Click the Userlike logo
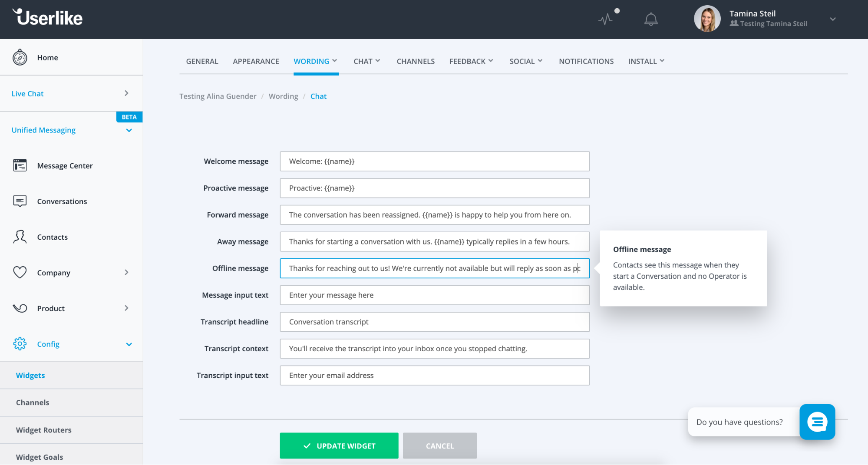 pyautogui.click(x=47, y=17)
